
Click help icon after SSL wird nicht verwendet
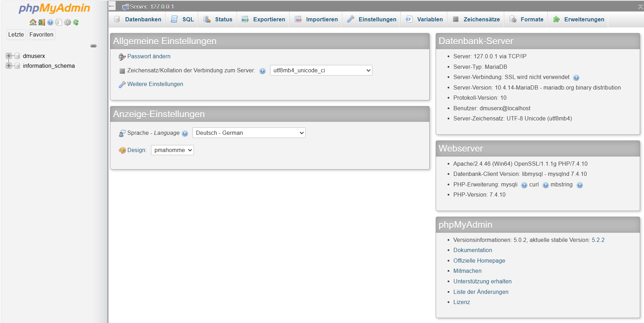click(x=576, y=78)
